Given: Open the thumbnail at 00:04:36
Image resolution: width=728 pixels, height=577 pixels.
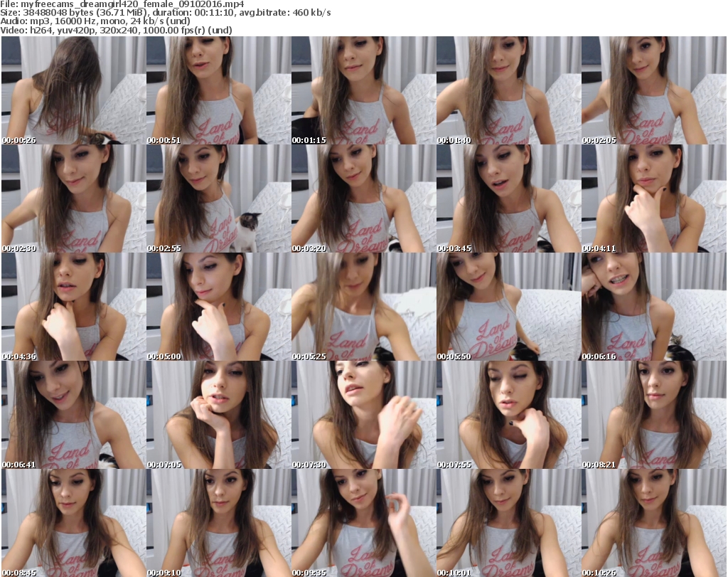Looking at the screenshot, I should click(x=73, y=307).
